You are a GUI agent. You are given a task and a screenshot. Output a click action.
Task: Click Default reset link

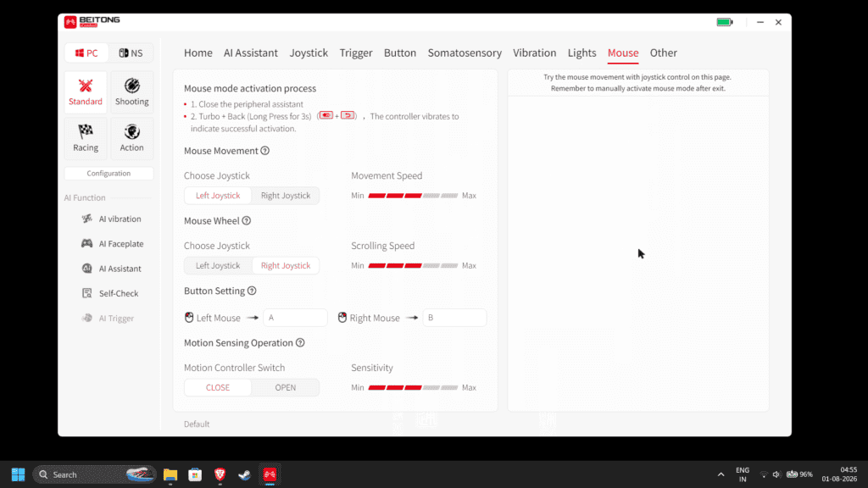(197, 424)
